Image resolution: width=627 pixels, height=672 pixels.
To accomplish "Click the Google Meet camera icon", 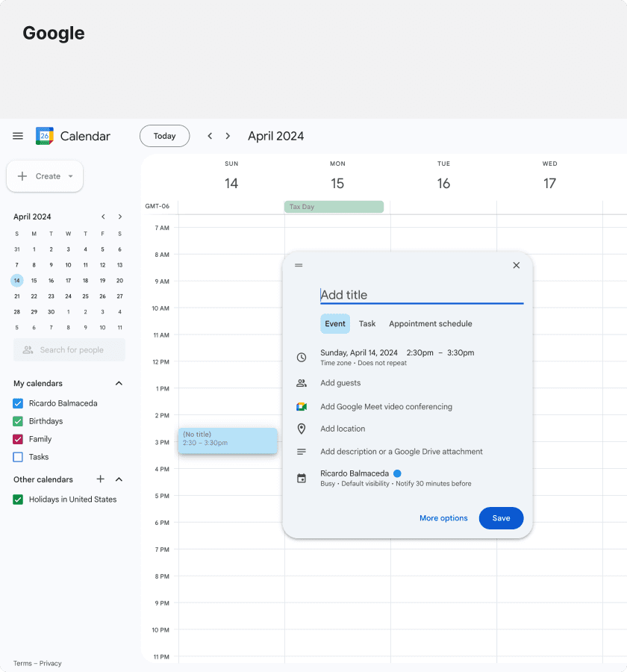I will click(x=302, y=407).
